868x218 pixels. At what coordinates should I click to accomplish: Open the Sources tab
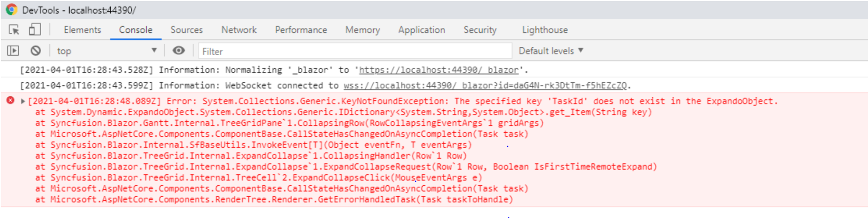(x=187, y=30)
